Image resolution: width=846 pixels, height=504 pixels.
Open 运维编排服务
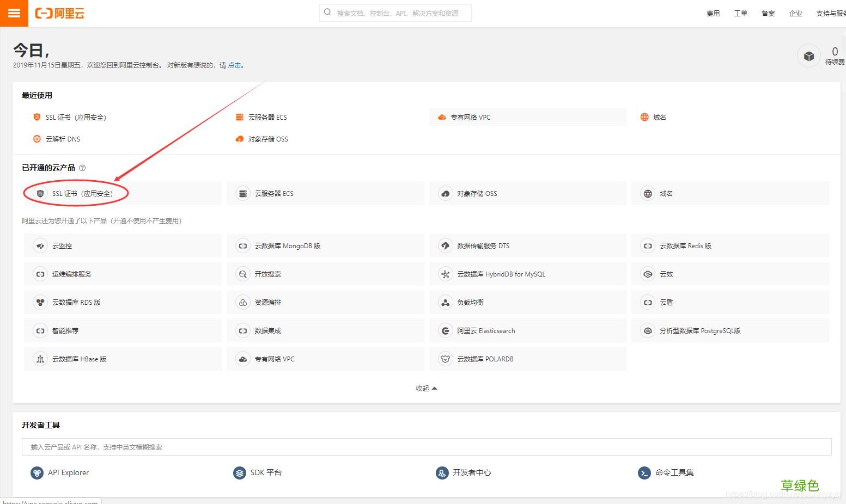(123, 274)
